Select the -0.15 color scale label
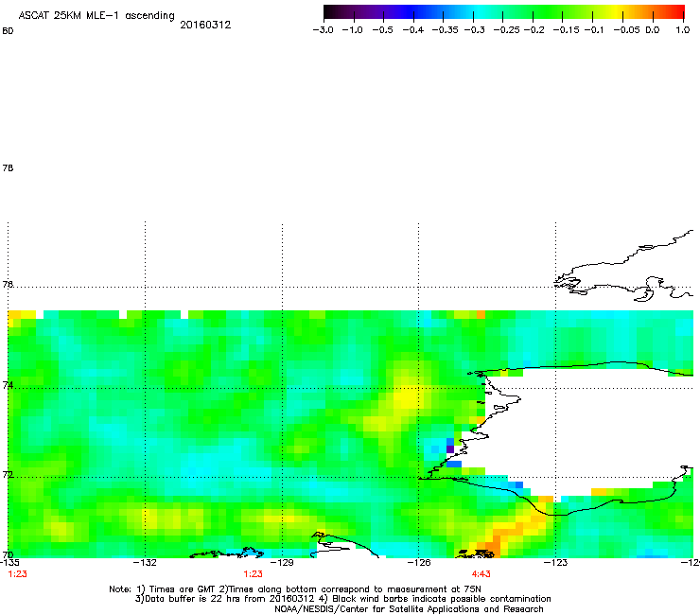The width and height of the screenshot is (700, 615). coord(566,30)
